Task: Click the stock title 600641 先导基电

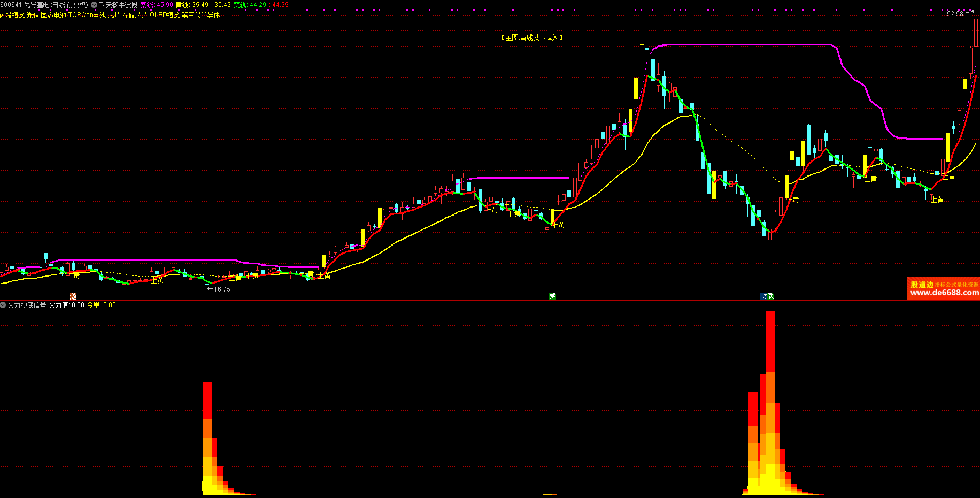Action: tap(25, 5)
